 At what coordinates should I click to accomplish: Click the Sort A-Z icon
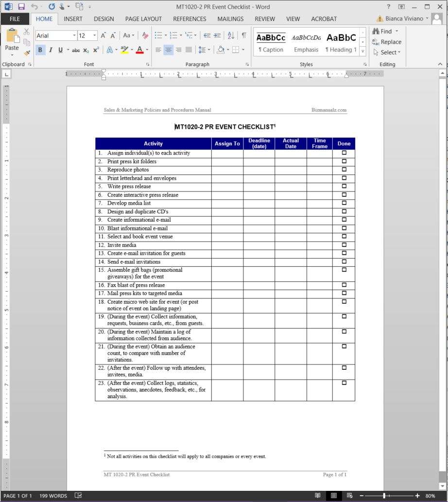click(x=231, y=35)
